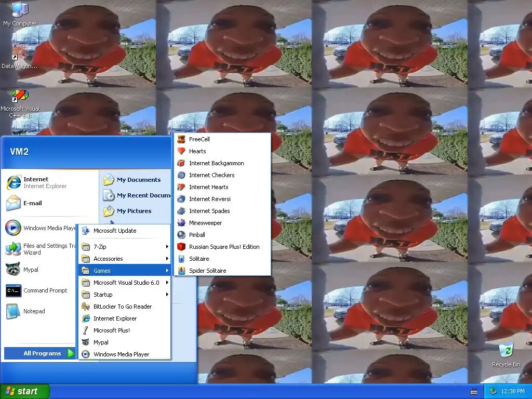Open Internet Spades icon

point(181,211)
